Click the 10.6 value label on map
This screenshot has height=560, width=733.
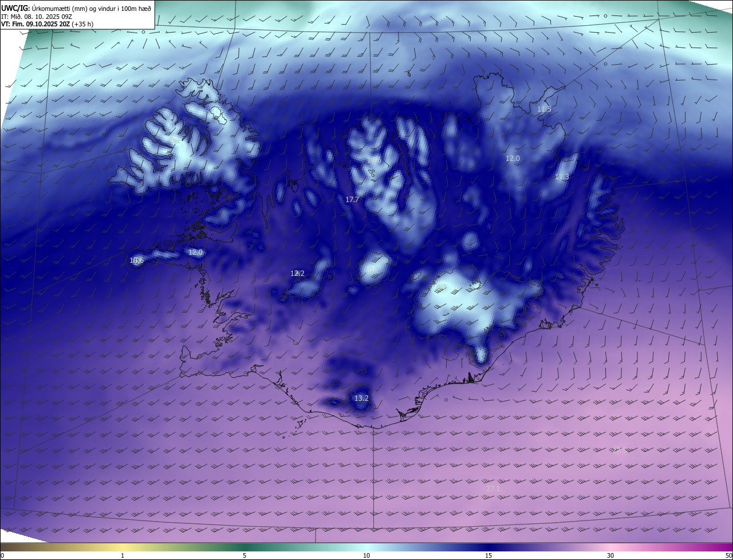[136, 261]
